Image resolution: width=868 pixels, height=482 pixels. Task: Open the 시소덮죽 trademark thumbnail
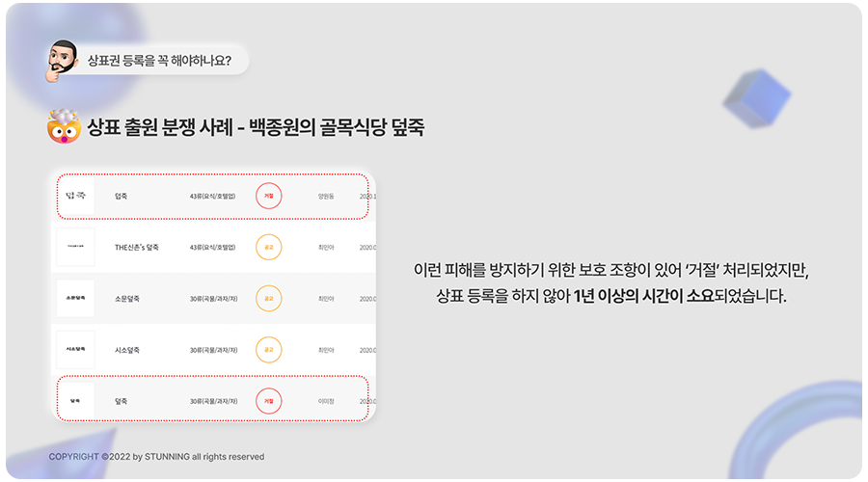click(76, 350)
